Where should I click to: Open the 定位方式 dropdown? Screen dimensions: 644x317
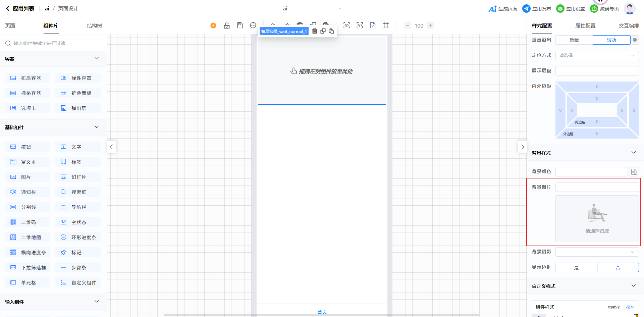(x=597, y=55)
